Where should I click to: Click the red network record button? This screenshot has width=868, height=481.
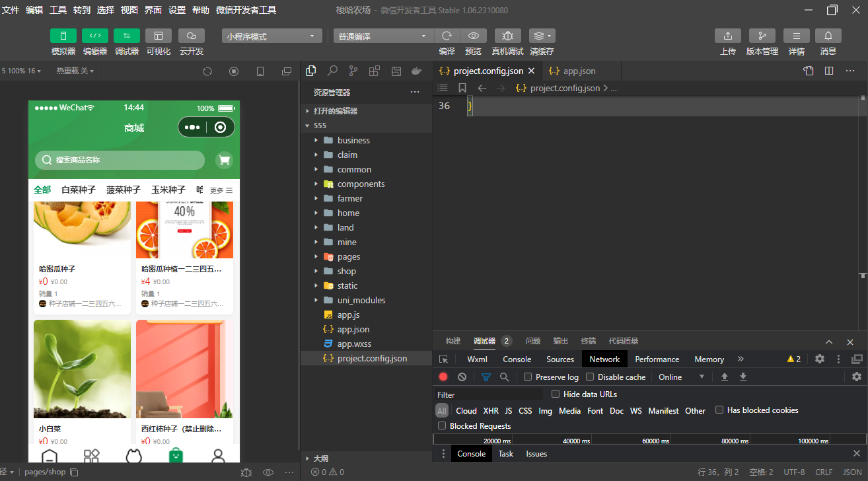click(443, 377)
